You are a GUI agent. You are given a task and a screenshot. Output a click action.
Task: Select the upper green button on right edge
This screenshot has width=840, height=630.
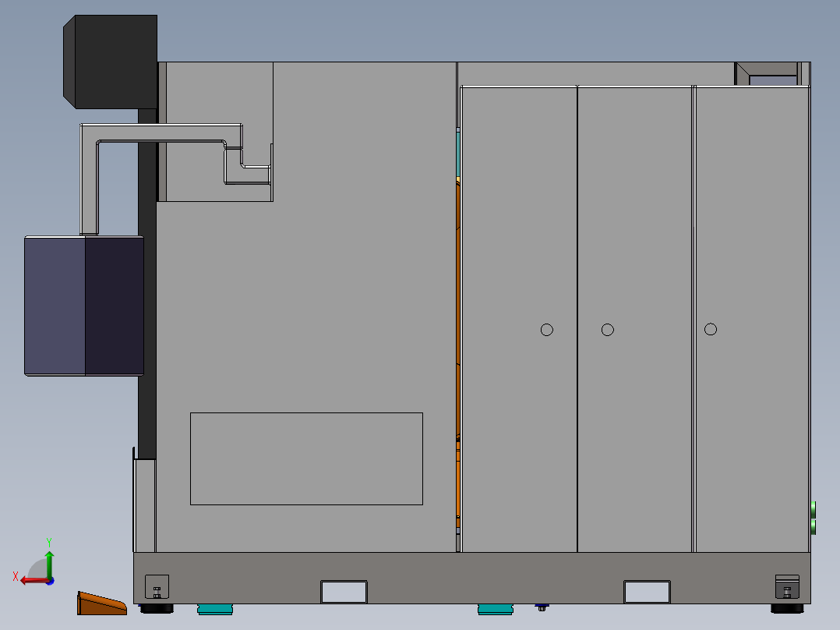pyautogui.click(x=814, y=509)
